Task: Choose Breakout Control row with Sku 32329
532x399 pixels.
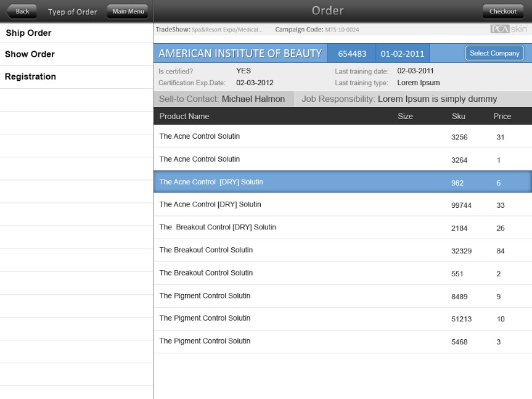Action: [342, 250]
